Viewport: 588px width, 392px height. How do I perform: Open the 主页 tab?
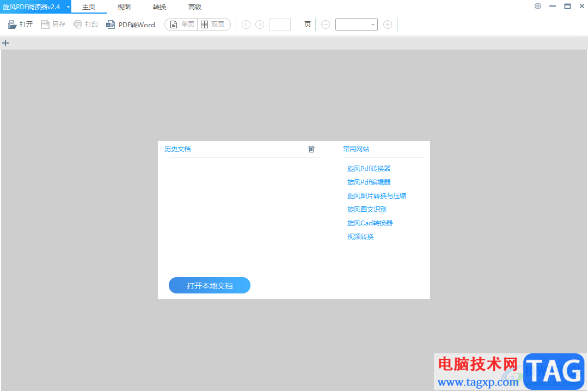click(x=89, y=7)
